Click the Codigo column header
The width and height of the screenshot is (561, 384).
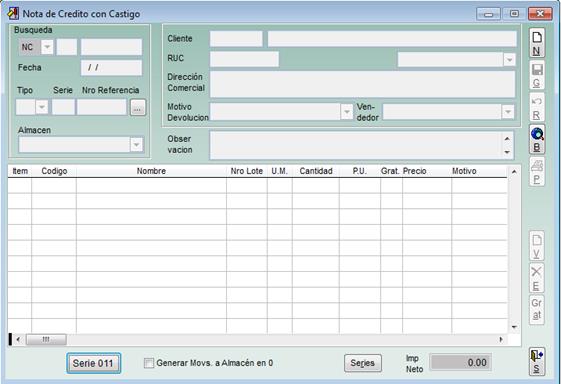point(54,171)
